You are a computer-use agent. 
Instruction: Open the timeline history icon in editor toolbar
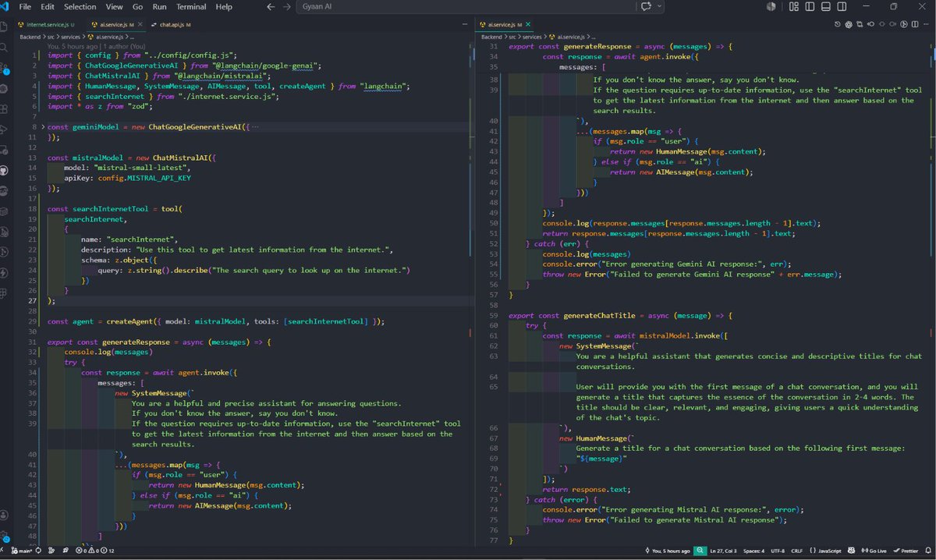click(838, 25)
